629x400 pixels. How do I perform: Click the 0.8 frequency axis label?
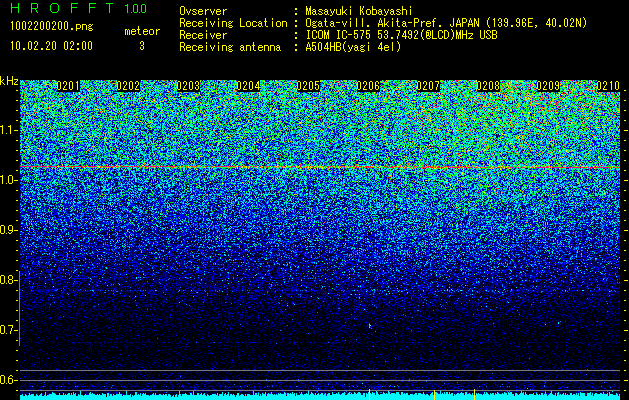[7, 280]
